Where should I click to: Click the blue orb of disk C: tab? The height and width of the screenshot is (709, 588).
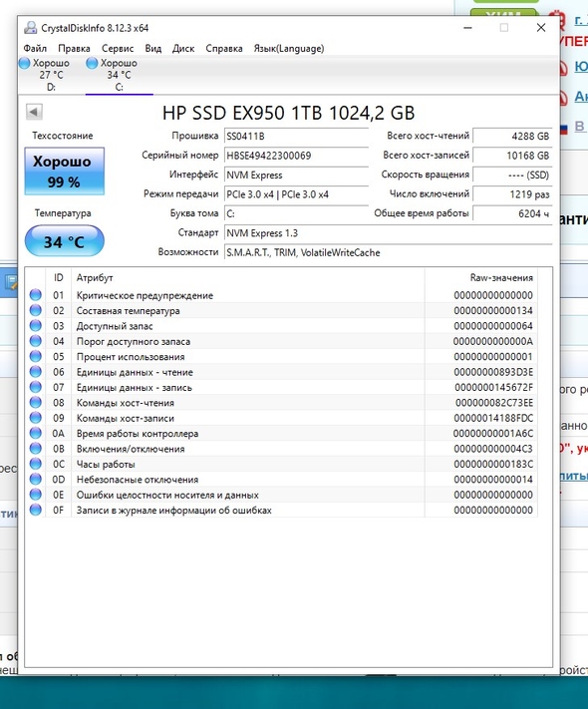tap(92, 63)
